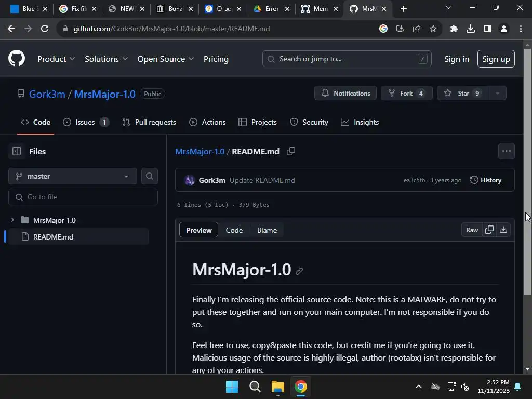Copy raw file contents icon

click(489, 230)
